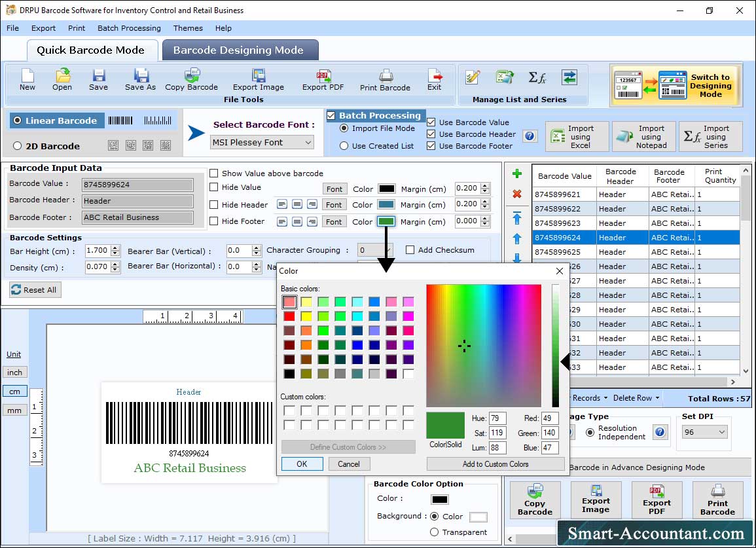Screen dimensions: 756x548
Task: Click Switch to Designing Mode
Action: coord(675,85)
